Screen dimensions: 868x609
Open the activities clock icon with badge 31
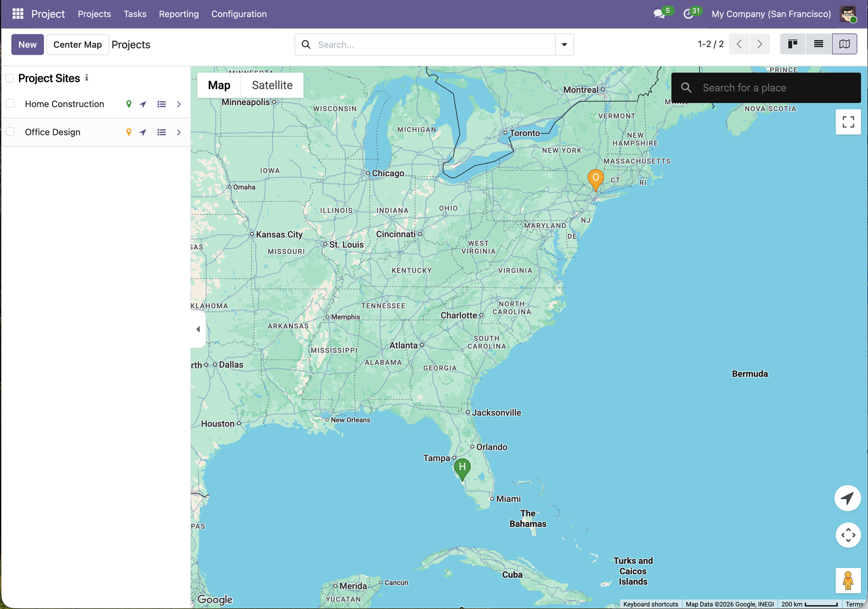tap(688, 14)
